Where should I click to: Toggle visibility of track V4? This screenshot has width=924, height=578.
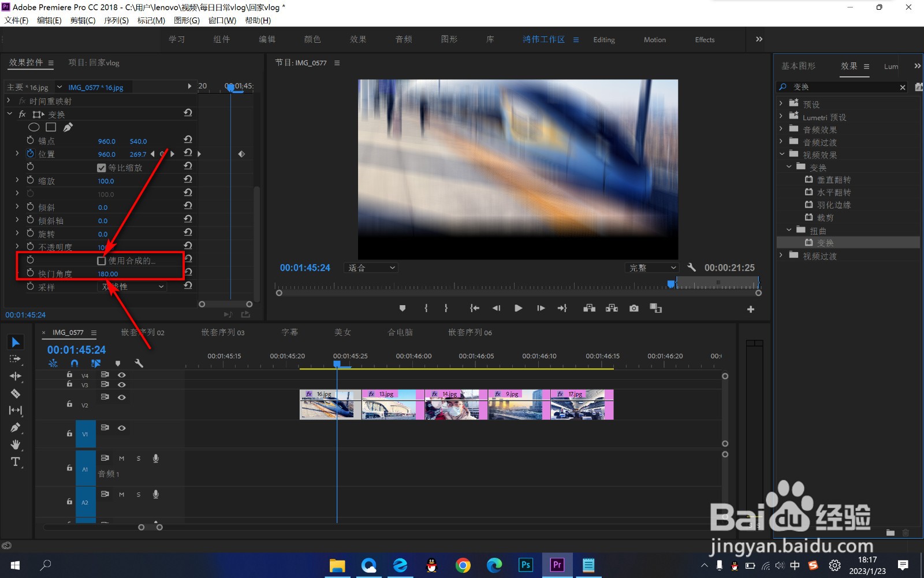122,375
